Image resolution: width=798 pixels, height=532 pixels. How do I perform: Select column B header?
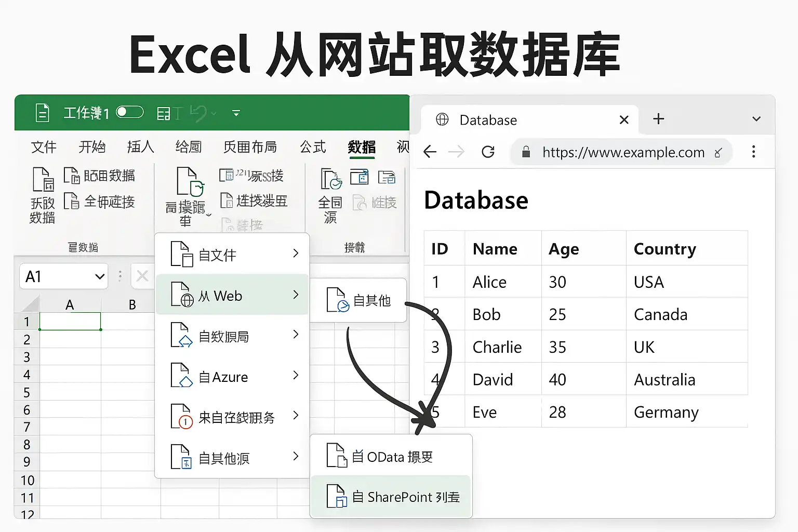click(x=132, y=304)
